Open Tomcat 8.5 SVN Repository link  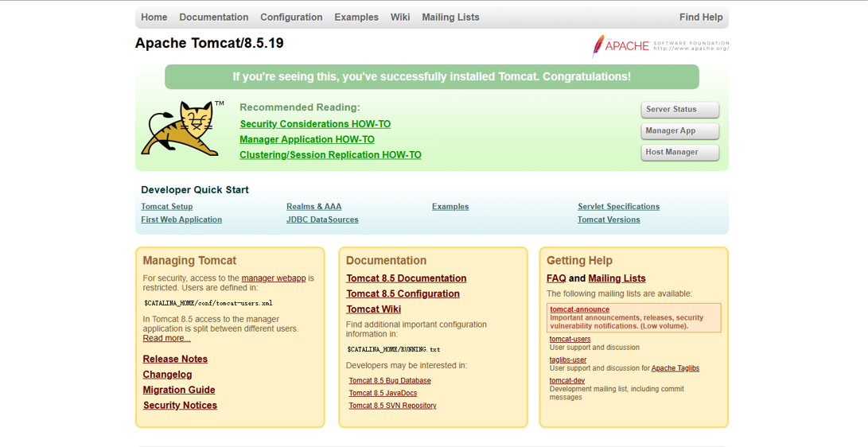coord(392,406)
